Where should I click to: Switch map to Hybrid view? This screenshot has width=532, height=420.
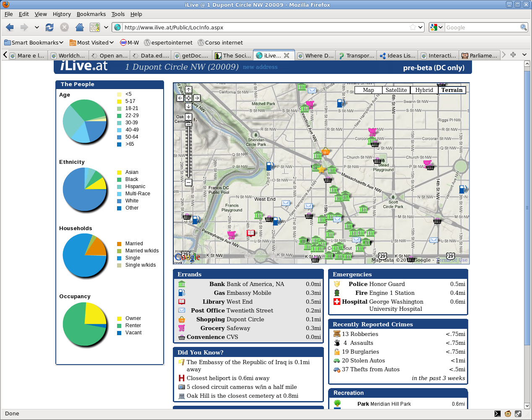click(x=424, y=90)
